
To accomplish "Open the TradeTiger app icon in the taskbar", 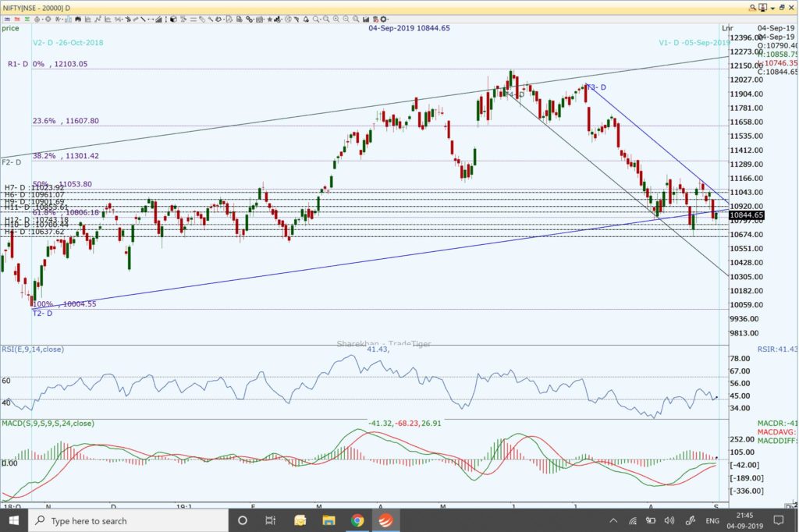I will 385,520.
